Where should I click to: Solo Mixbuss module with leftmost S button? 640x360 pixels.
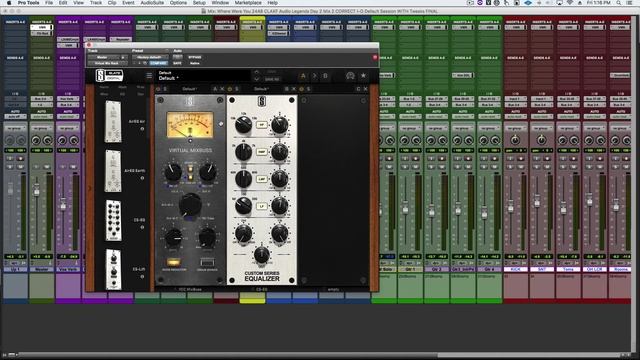pos(165,89)
